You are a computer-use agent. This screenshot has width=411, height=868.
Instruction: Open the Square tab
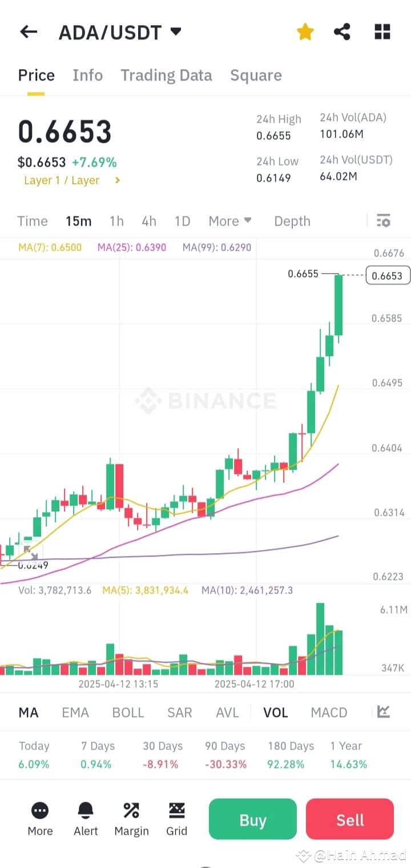click(x=256, y=75)
